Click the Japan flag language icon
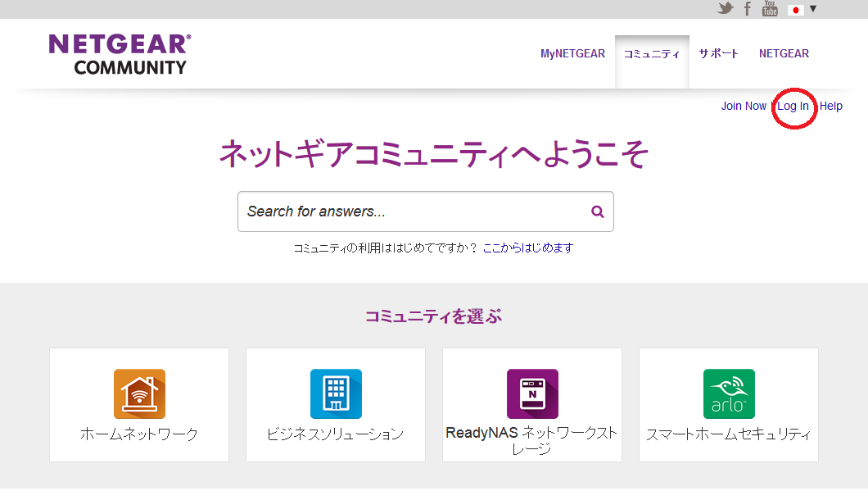868x491 pixels. tap(795, 10)
